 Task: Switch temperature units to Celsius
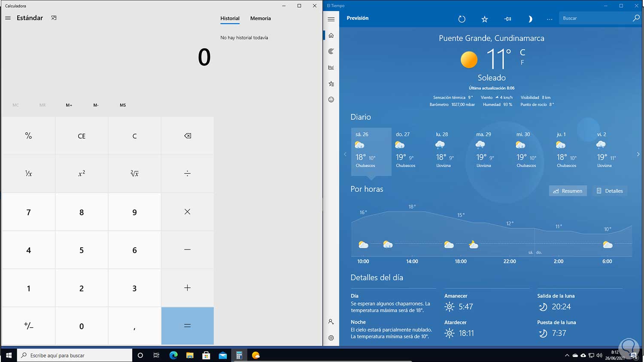[522, 52]
